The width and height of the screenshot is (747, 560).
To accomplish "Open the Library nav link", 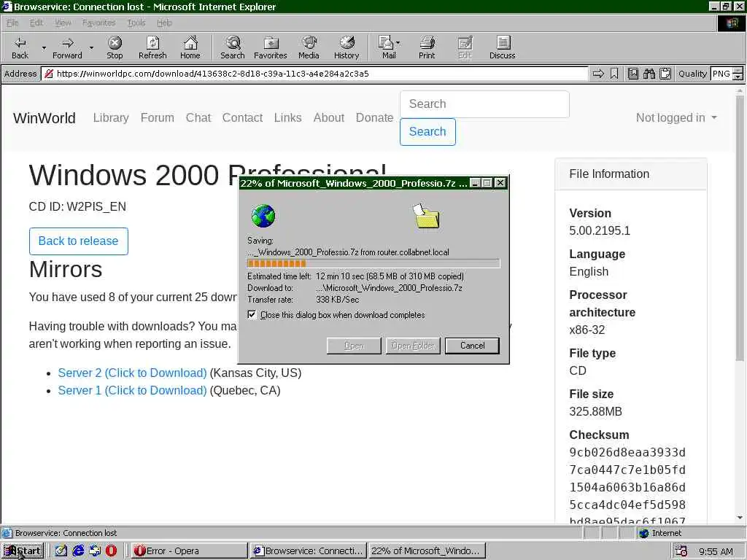I will tap(111, 117).
